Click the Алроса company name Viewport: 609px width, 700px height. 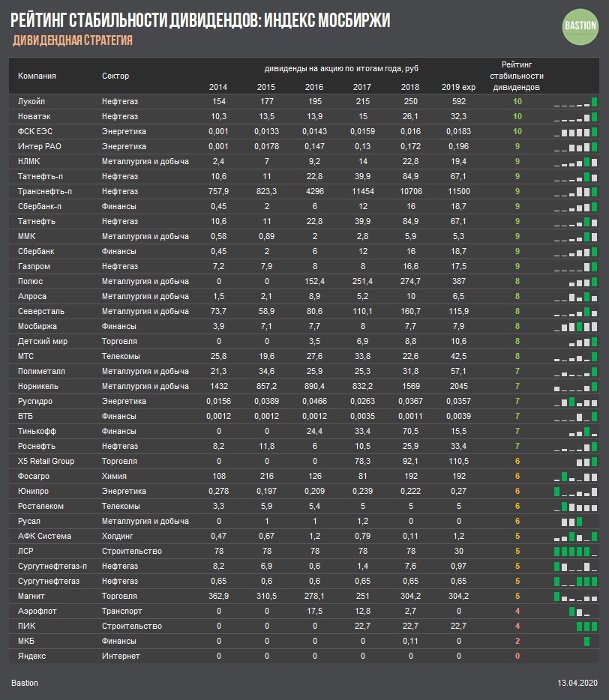[x=31, y=297]
